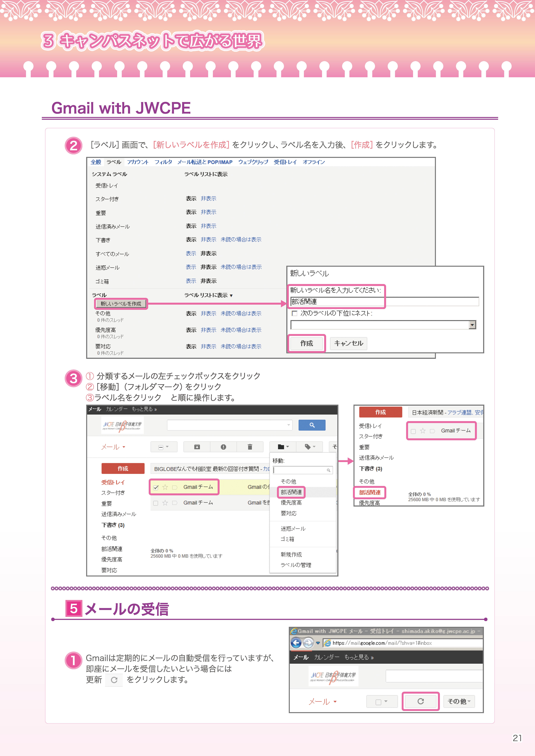Star the unchecked Gmail チーム message below highlighted row

[x=165, y=503]
